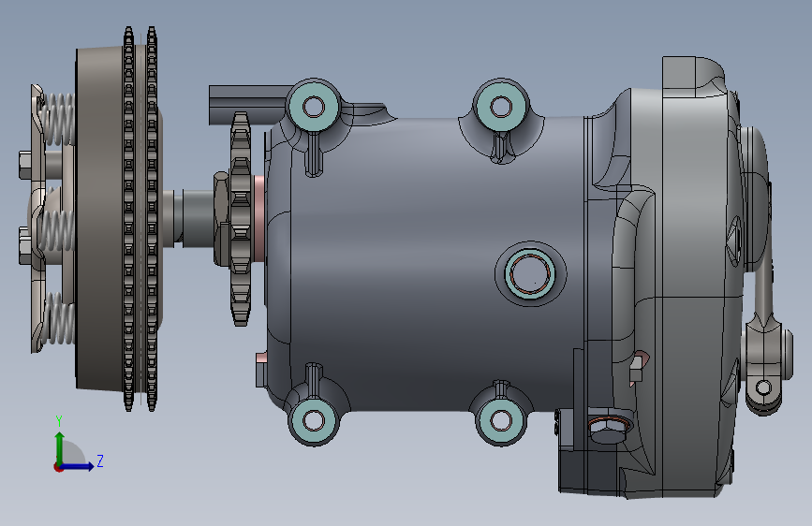Viewport: 812px width, 526px height.
Task: Select the top-left mounting boss hole on housing
Action: pyautogui.click(x=314, y=108)
